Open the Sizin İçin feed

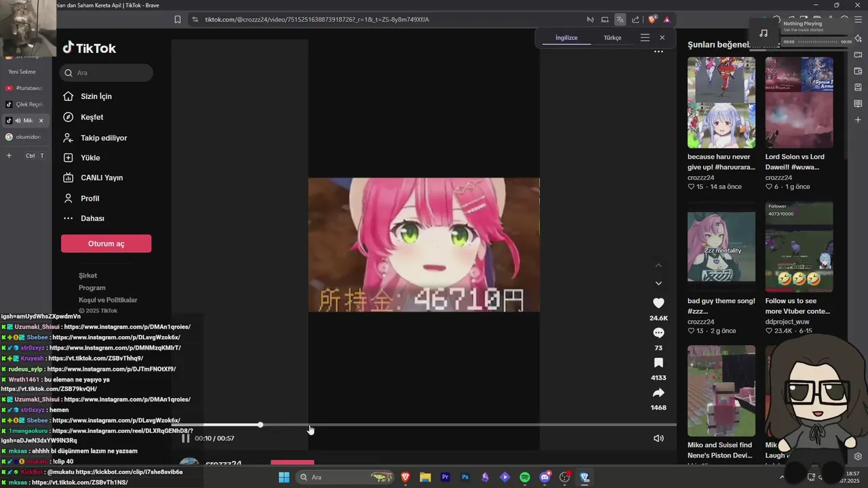[x=87, y=96]
